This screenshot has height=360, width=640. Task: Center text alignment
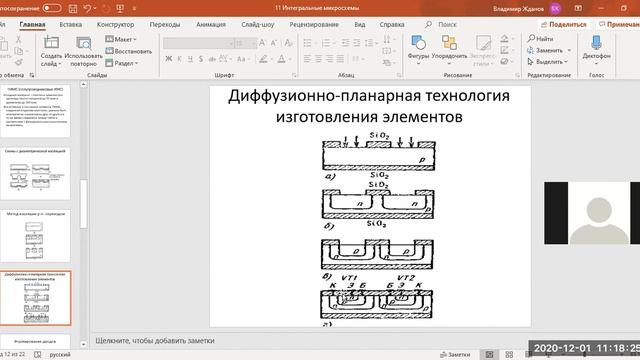pos(318,59)
